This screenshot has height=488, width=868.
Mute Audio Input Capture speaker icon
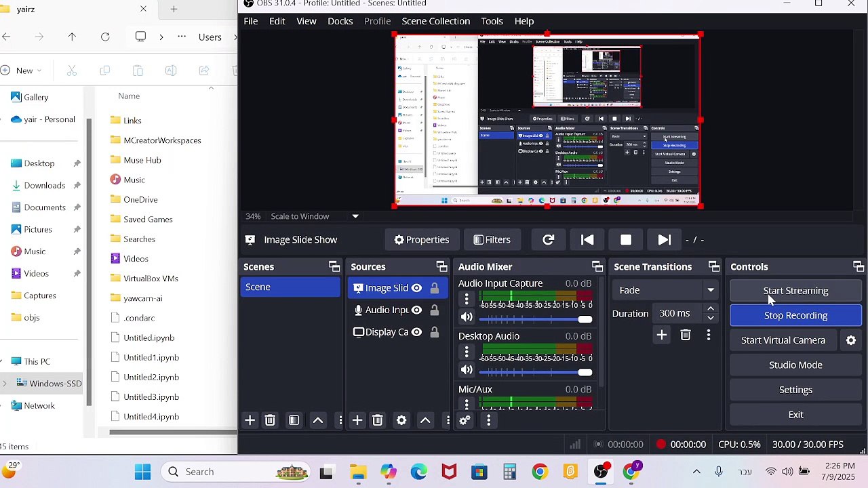[x=467, y=317]
